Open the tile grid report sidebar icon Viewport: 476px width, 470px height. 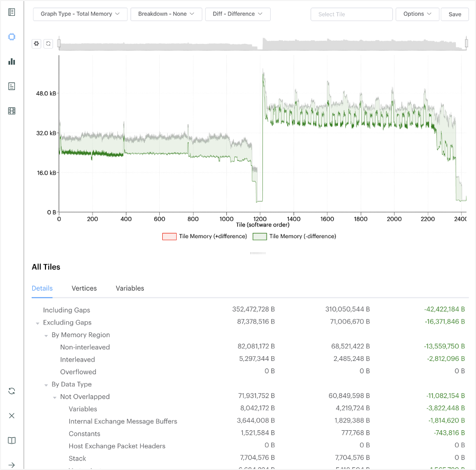click(11, 111)
